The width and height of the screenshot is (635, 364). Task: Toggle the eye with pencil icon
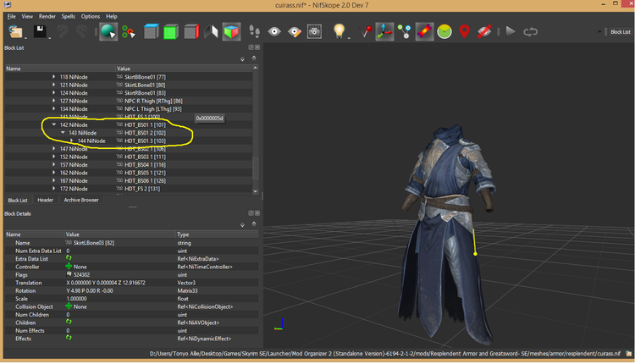(295, 31)
